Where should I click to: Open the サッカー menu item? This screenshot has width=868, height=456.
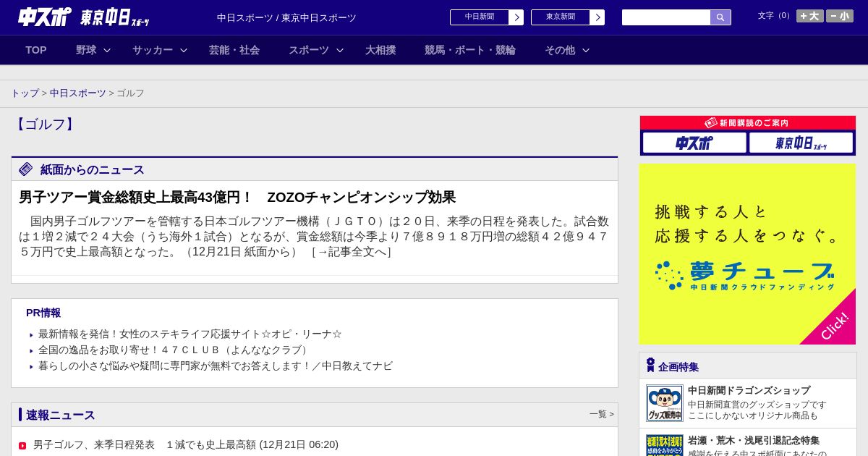153,50
